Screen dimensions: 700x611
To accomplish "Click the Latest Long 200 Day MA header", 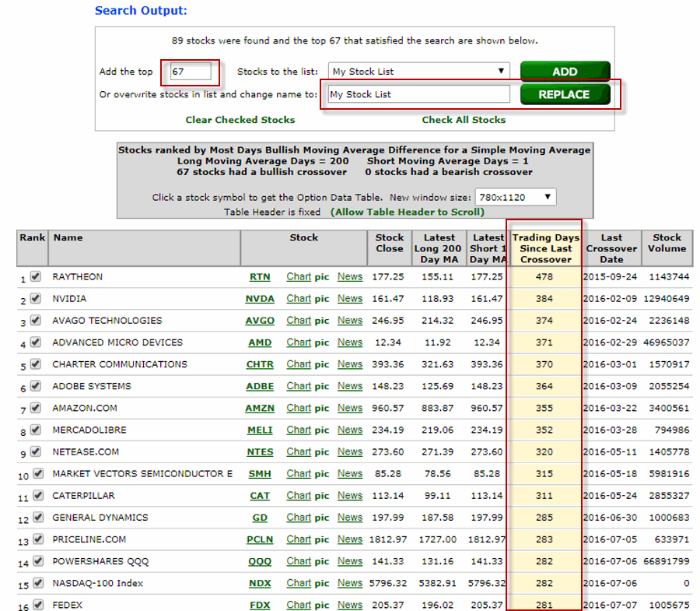I will [x=439, y=248].
